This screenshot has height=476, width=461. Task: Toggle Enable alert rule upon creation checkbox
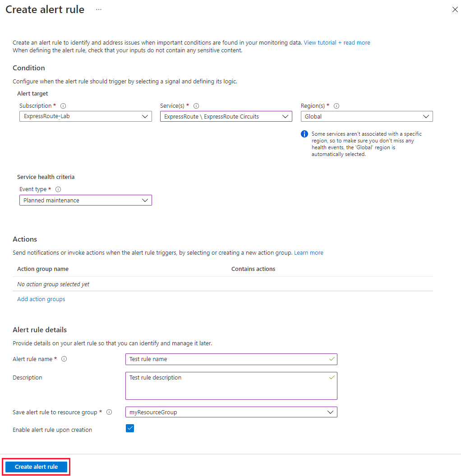pyautogui.click(x=129, y=428)
